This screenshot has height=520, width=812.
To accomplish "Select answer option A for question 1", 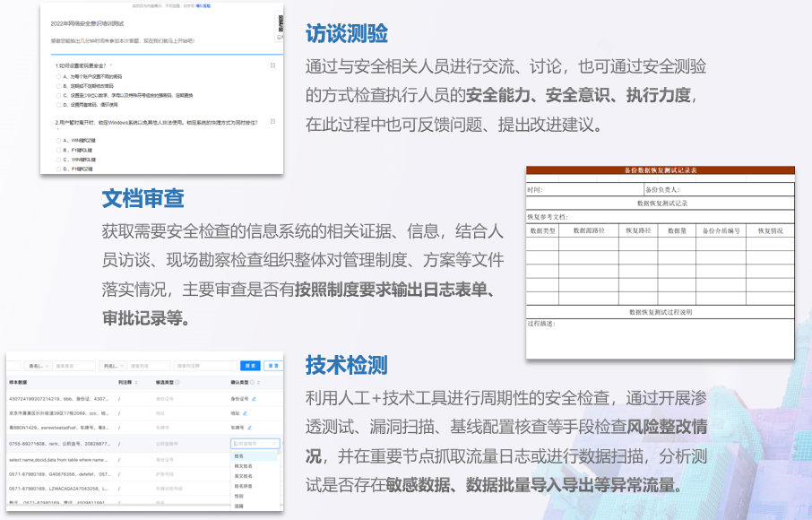I will pyautogui.click(x=58, y=75).
